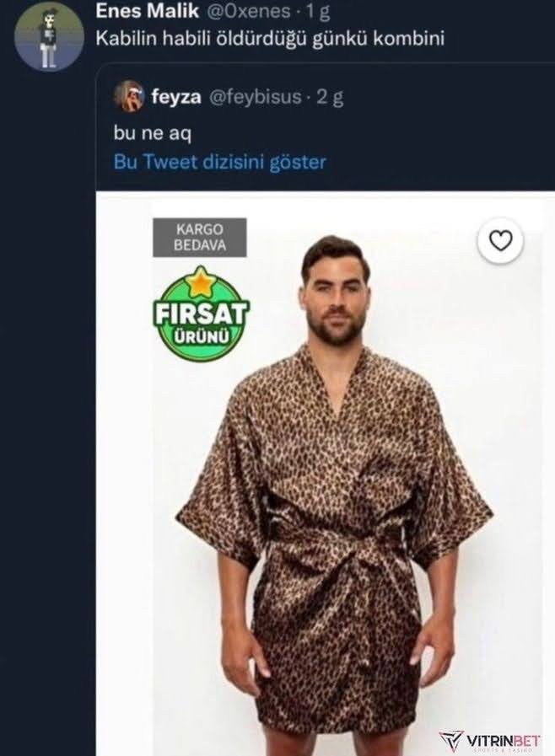Viewport: 555px width, 756px height.
Task: Click Enes Malik's profile avatar
Action: [x=50, y=35]
